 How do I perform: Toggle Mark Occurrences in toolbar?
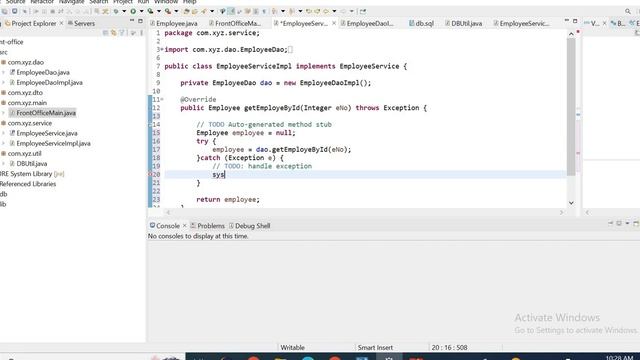pyautogui.click(x=231, y=11)
